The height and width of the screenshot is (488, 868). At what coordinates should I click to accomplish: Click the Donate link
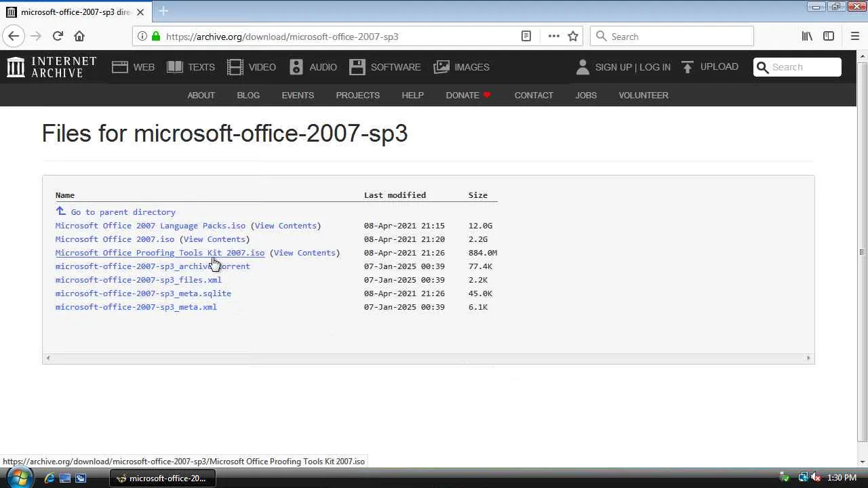[x=468, y=96]
